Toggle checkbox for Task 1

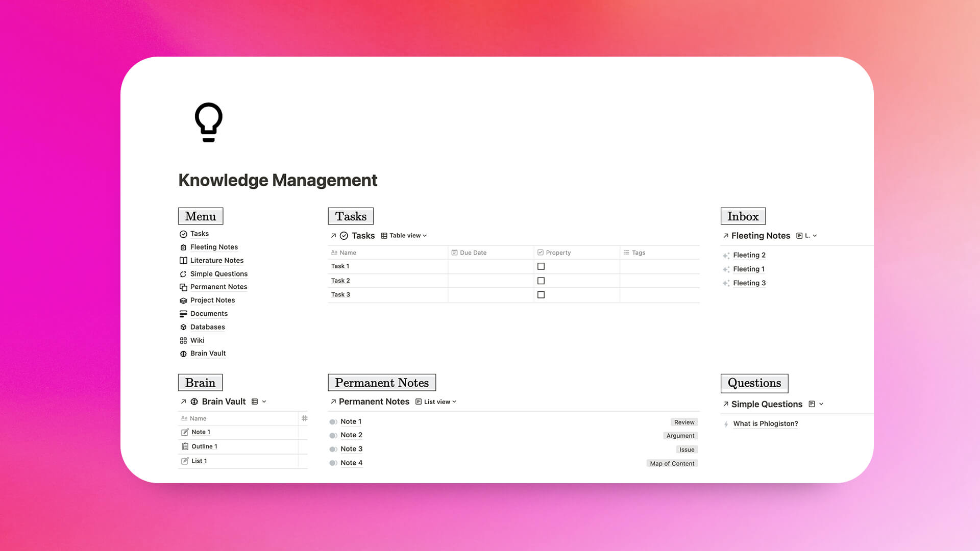pos(541,266)
